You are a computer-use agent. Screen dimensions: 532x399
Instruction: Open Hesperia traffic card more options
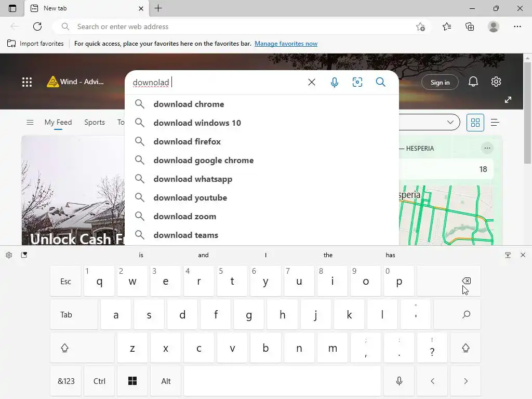pos(487,148)
